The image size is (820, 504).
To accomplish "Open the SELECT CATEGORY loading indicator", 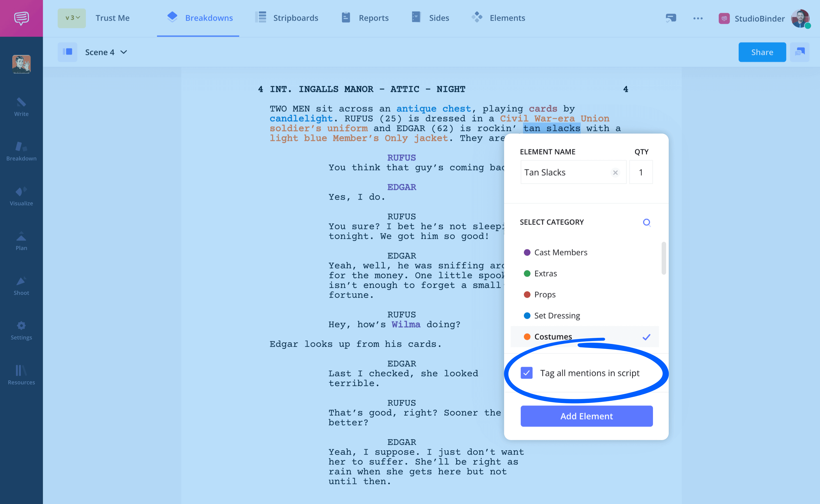I will 647,222.
